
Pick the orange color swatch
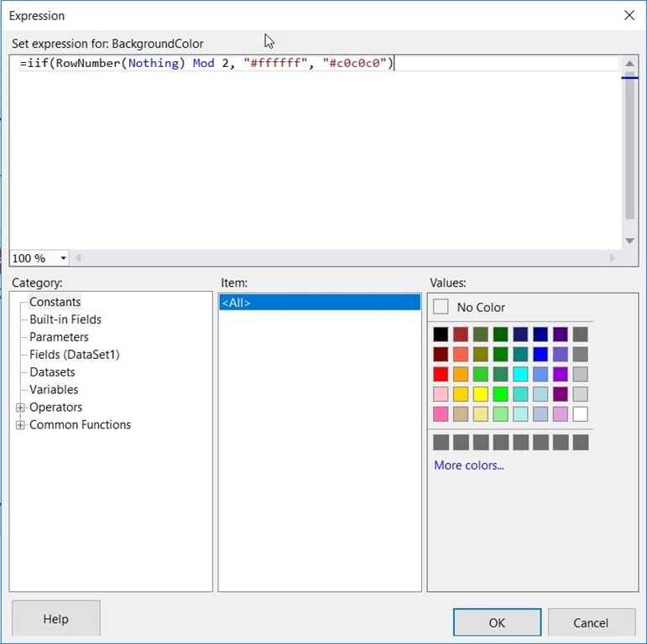coord(461,374)
